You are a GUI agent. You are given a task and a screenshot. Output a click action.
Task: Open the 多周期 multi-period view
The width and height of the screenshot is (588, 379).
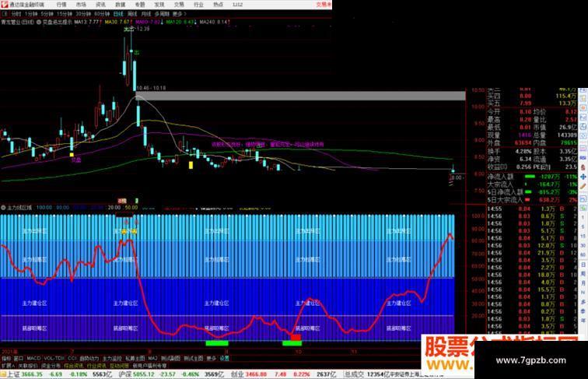click(x=162, y=14)
